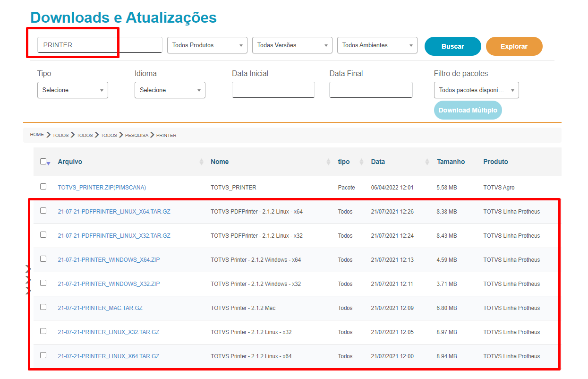The width and height of the screenshot is (588, 379).
Task: Check the PRINTER_LINUX_X32.TAR.GZ row checkbox
Action: (x=43, y=331)
